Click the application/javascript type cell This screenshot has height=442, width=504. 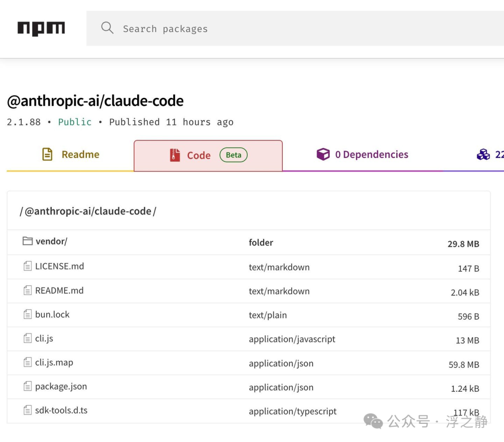click(292, 339)
